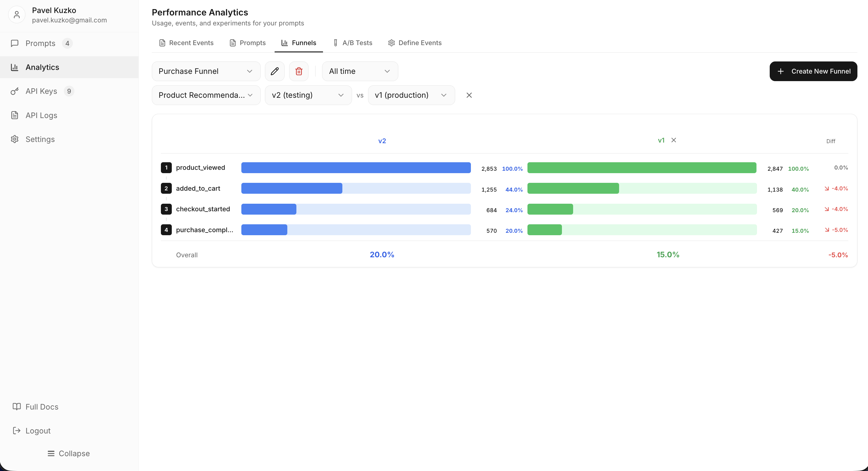Click the pencil edit funnel icon
Viewport: 868px width, 471px height.
click(x=275, y=71)
